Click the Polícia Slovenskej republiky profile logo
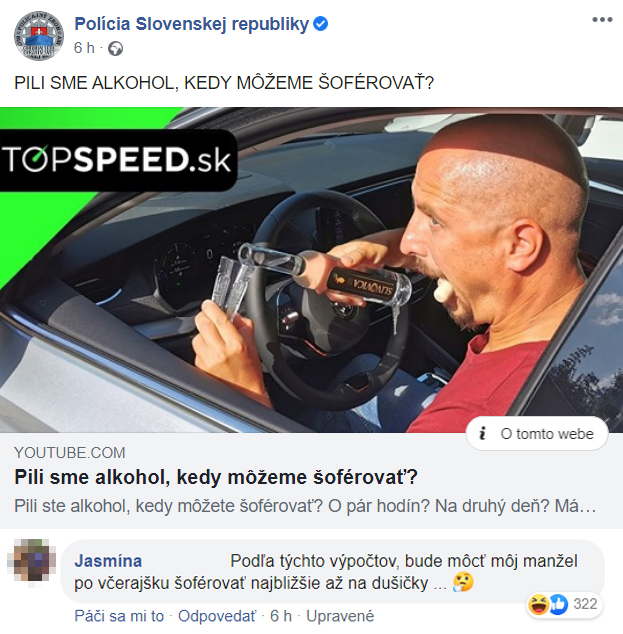The height and width of the screenshot is (634, 623). 39,36
